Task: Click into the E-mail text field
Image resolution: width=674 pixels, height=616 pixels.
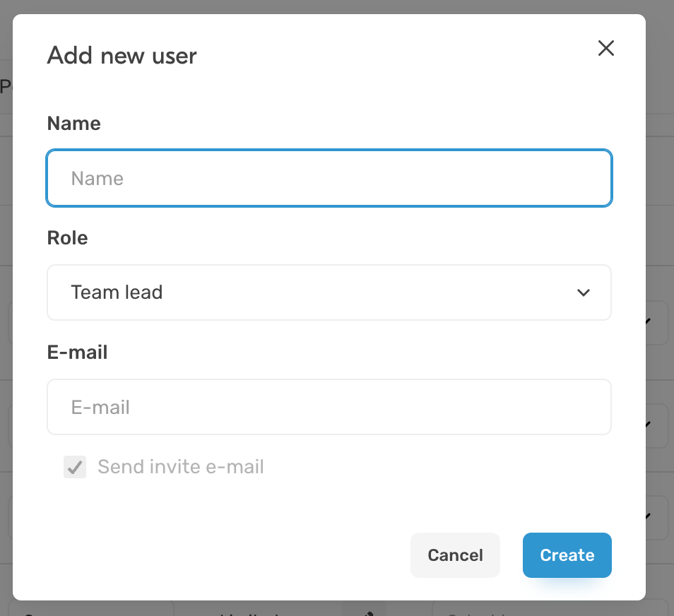Action: [x=329, y=407]
